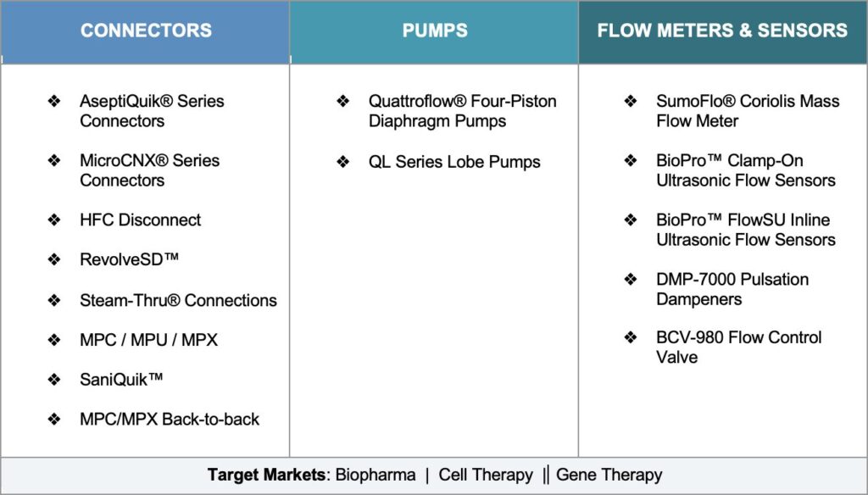Open BioPro FlowSU Inline Ultrasonic Flow Sensors
The width and height of the screenshot is (868, 495).
coord(745,230)
